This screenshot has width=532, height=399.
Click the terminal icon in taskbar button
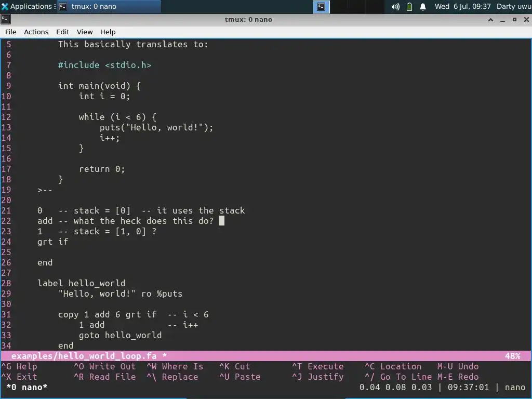[x=63, y=6]
